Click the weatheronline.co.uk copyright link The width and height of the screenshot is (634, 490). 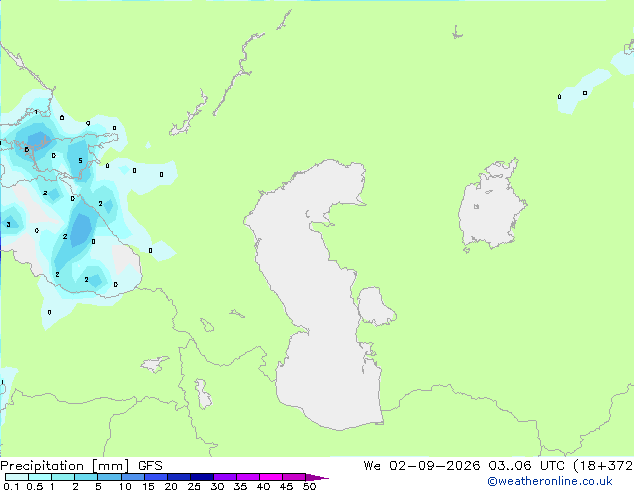[550, 481]
